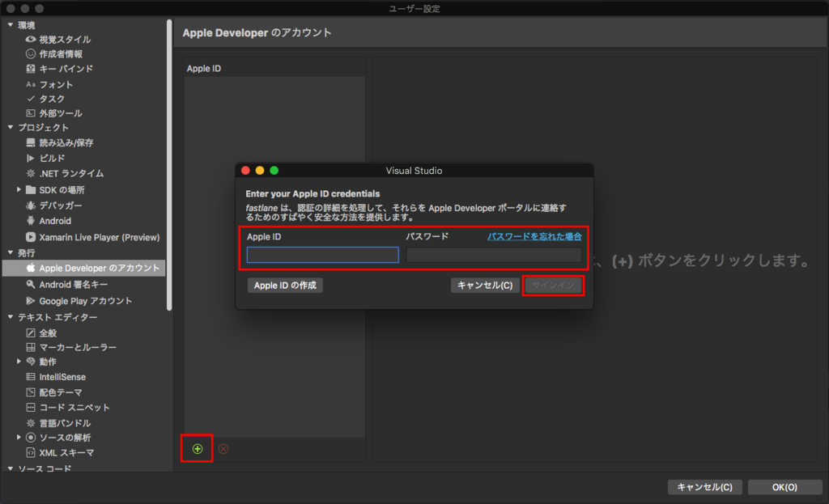Click the コード スニペット icon
The height and width of the screenshot is (504, 829).
[31, 407]
